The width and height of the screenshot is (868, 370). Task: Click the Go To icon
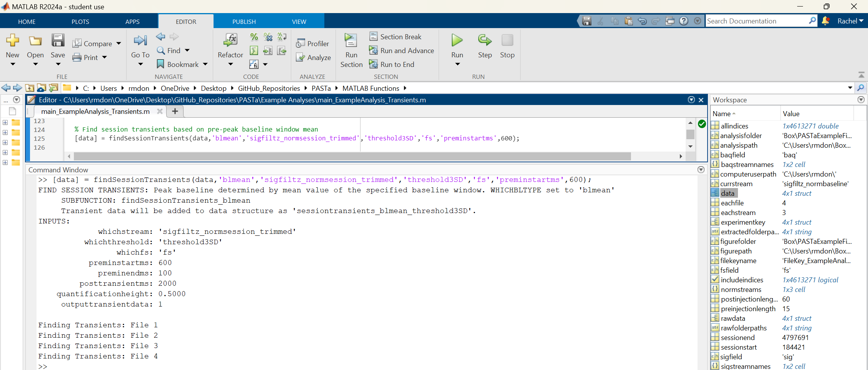click(x=140, y=40)
